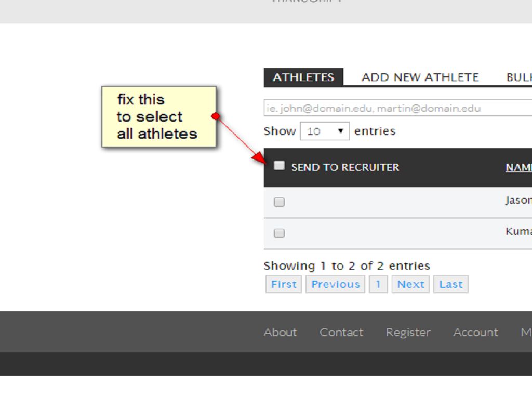Open the About footer link

[x=281, y=332]
